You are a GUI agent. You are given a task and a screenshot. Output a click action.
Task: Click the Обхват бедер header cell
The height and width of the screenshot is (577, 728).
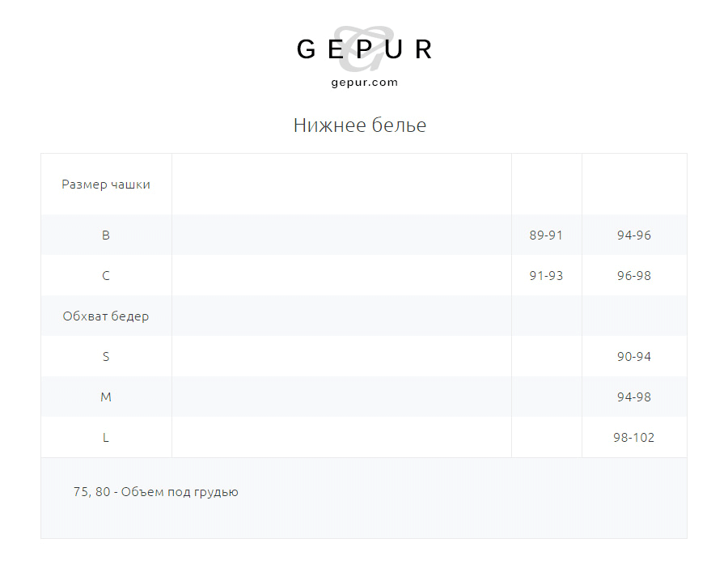pyautogui.click(x=106, y=316)
